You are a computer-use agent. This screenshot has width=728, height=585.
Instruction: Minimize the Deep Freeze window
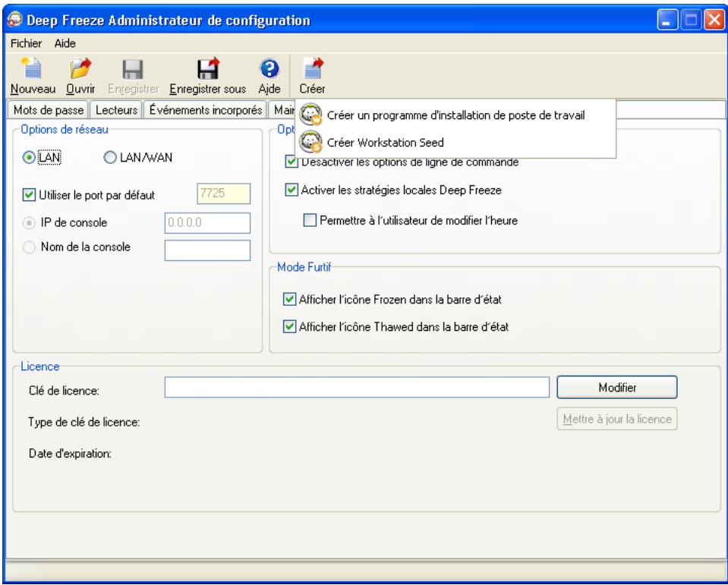click(667, 20)
